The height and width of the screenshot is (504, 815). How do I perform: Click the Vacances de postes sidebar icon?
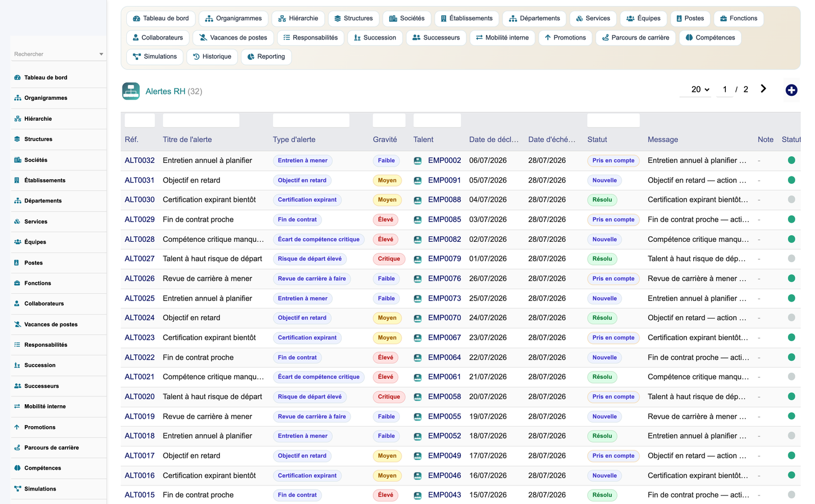(x=17, y=324)
